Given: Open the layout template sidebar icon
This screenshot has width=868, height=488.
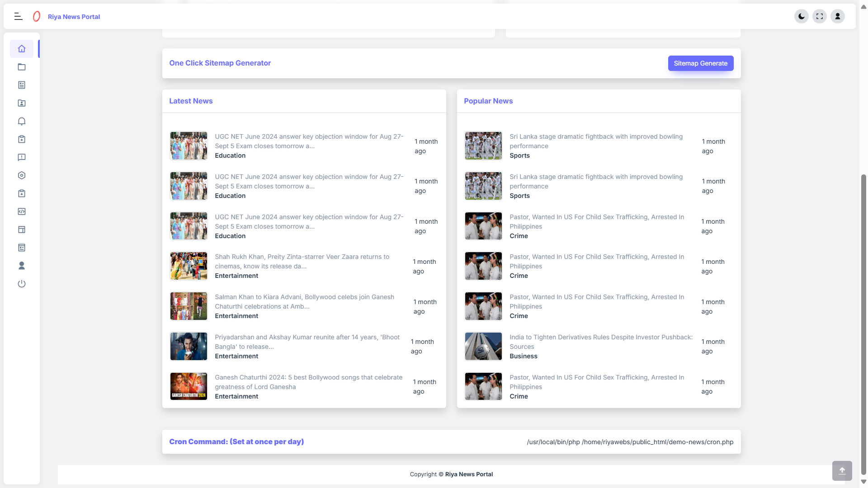Looking at the screenshot, I should [22, 230].
